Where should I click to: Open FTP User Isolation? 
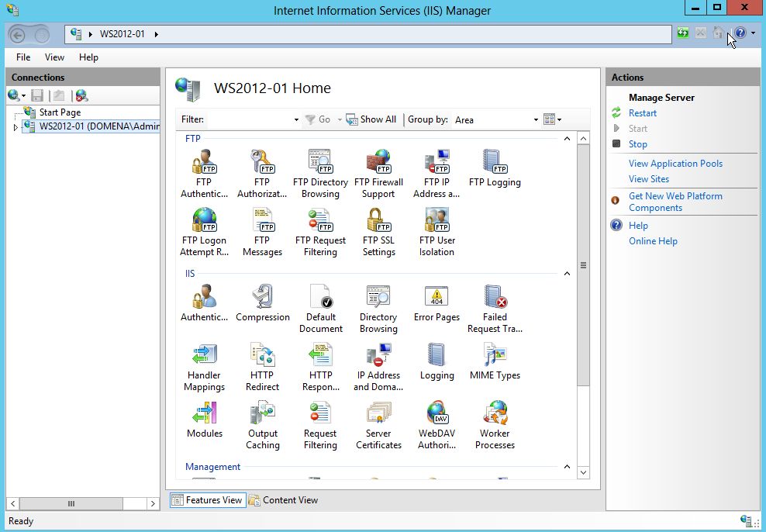click(x=436, y=232)
